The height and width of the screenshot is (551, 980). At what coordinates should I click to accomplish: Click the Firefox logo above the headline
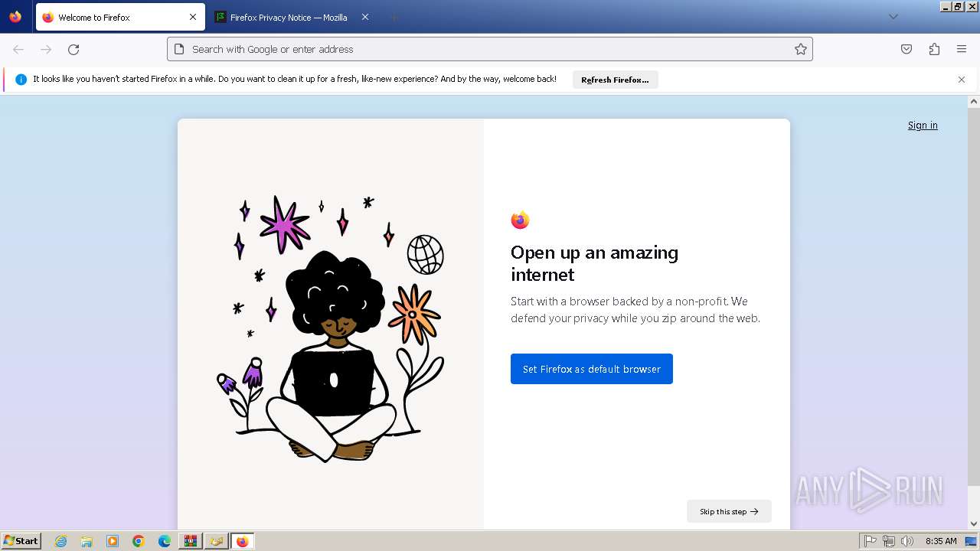pos(521,220)
